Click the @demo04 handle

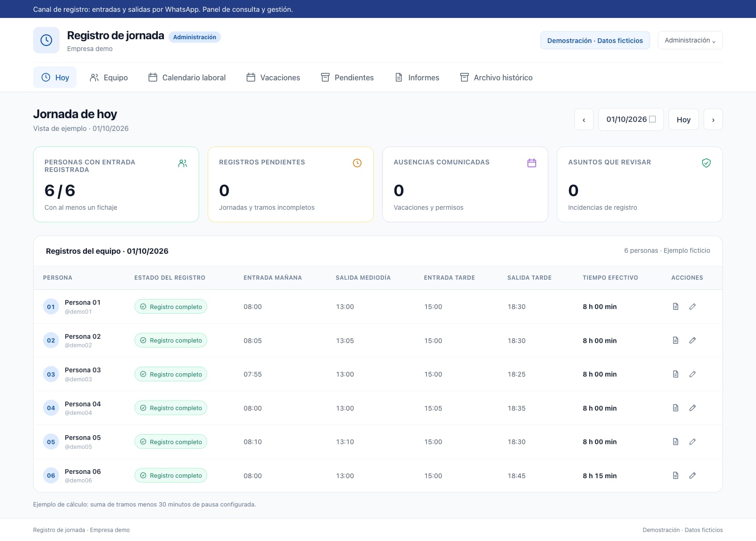(x=78, y=413)
